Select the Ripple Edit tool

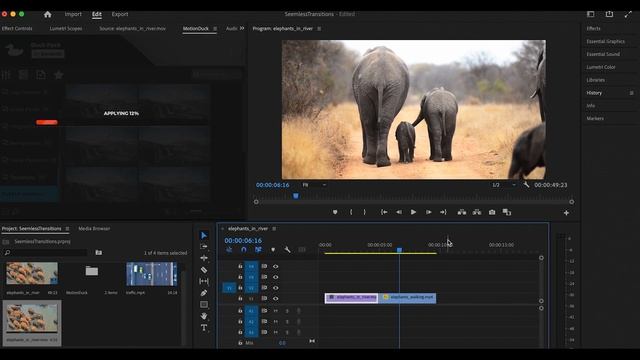tap(204, 258)
